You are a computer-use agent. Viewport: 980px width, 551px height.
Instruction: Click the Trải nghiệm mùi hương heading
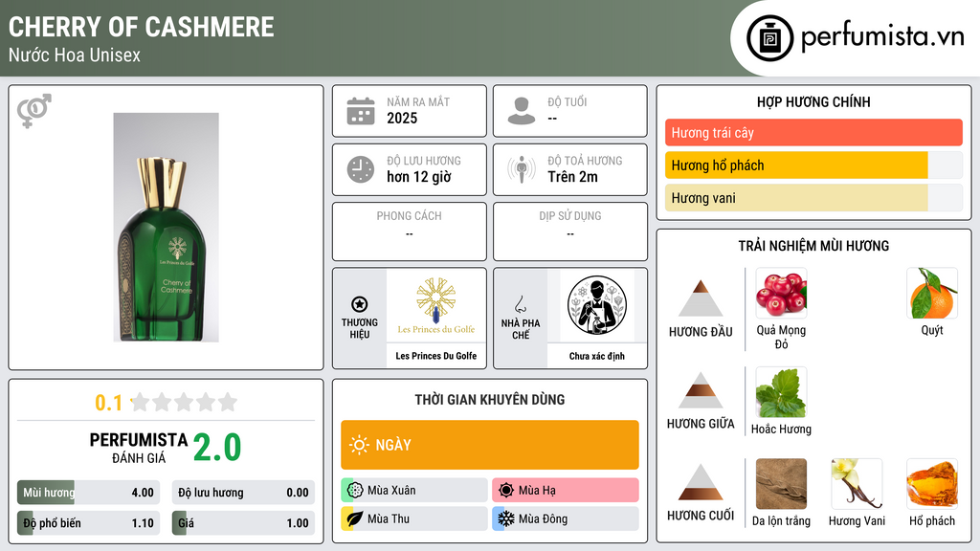coord(813,246)
